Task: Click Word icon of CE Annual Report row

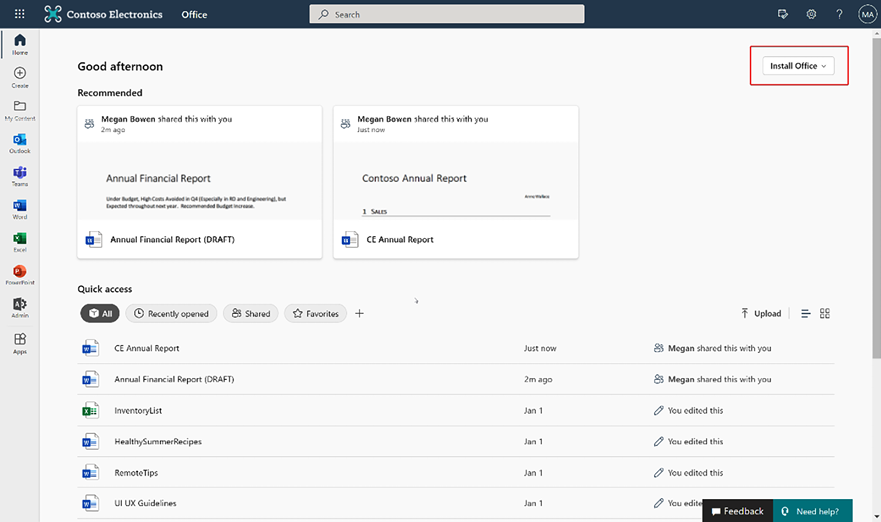Action: pyautogui.click(x=90, y=348)
